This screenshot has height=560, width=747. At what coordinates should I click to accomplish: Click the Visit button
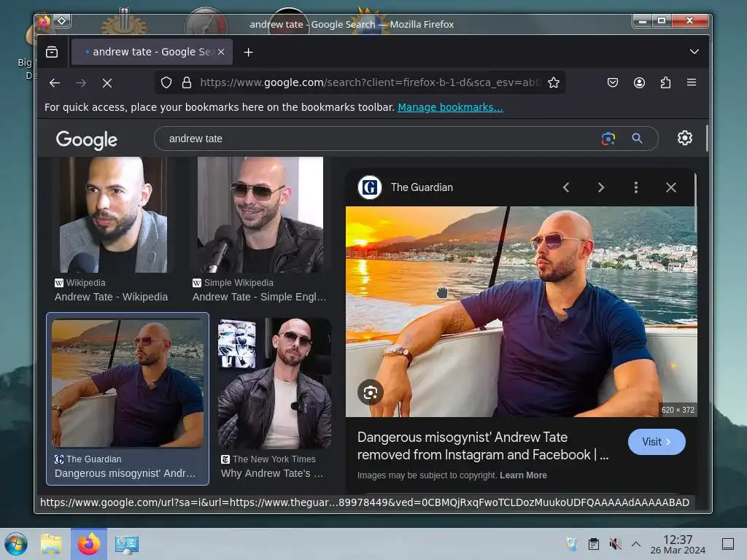(x=657, y=442)
